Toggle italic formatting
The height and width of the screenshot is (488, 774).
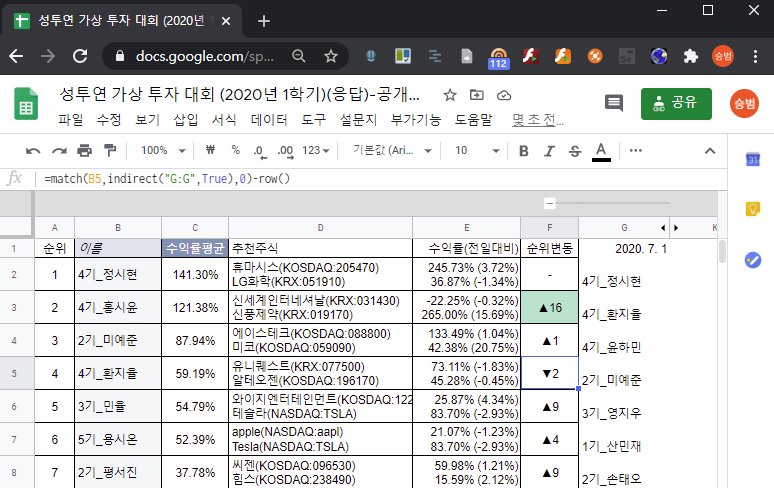549,151
